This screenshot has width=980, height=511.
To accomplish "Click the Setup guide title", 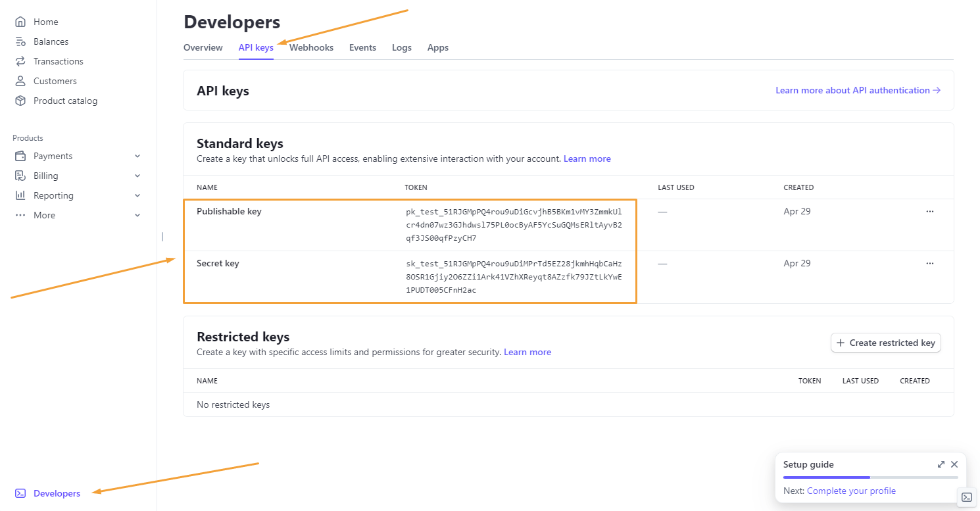I will click(808, 464).
